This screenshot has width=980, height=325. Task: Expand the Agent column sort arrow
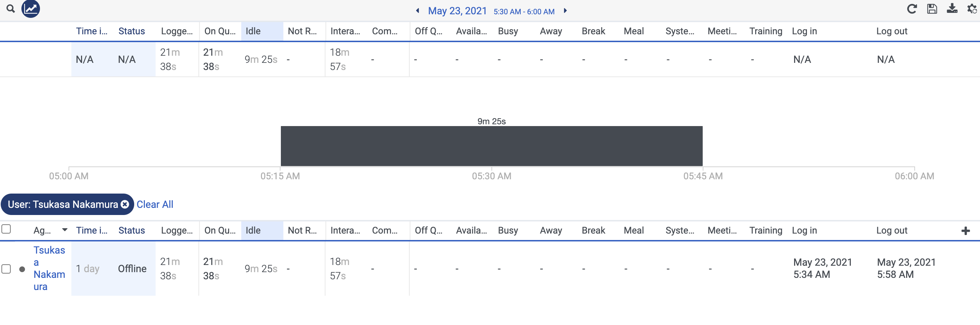pos(65,230)
